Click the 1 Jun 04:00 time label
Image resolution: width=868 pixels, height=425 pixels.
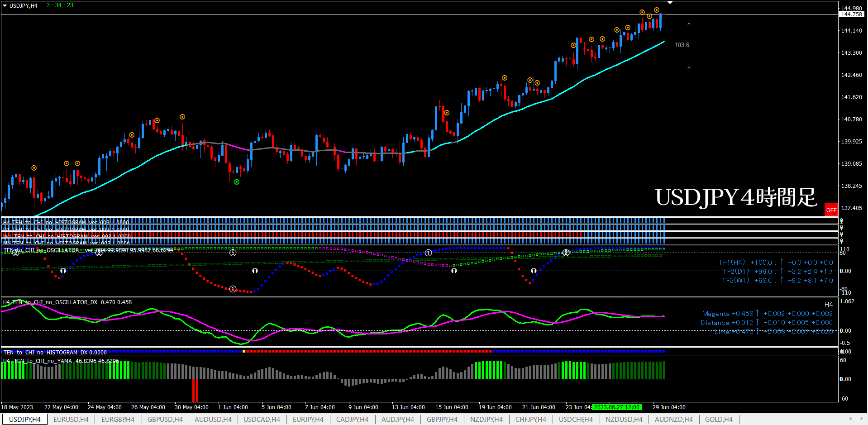(233, 407)
